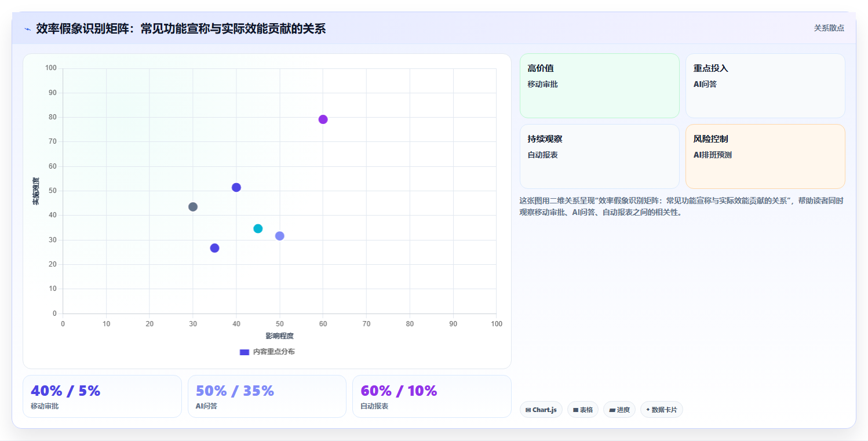Click the 影响程度 x-axis title
Screen dimensions: 868x441
280,336
